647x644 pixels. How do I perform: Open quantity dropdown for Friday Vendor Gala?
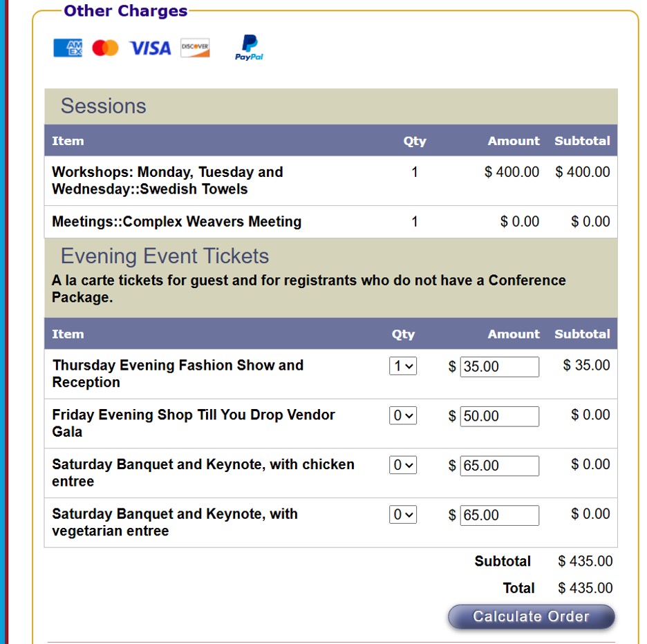(x=403, y=416)
